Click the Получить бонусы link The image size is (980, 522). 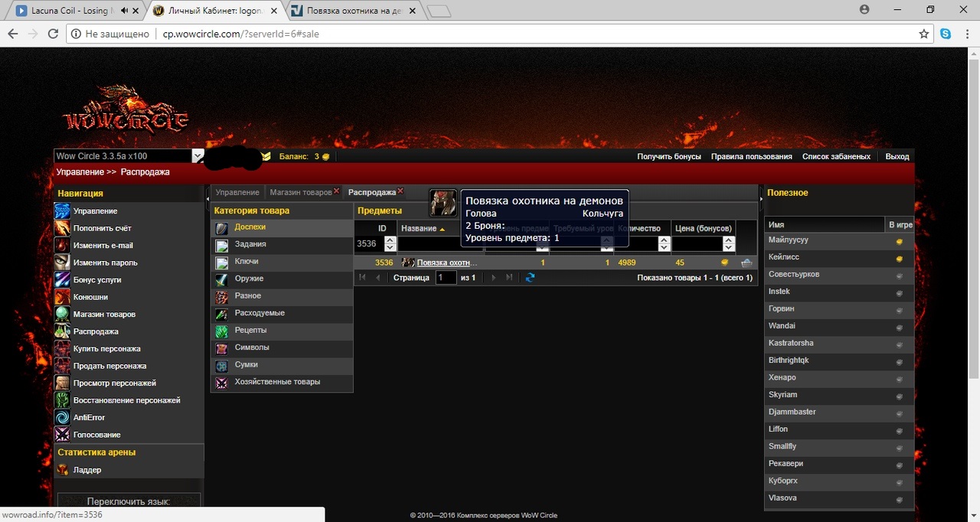coord(668,156)
